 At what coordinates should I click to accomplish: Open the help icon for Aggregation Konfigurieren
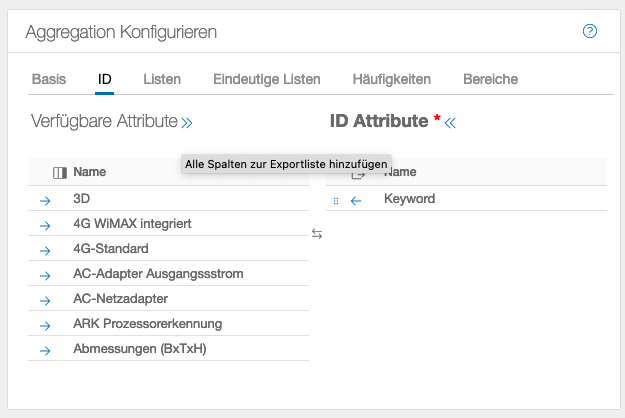[x=590, y=31]
